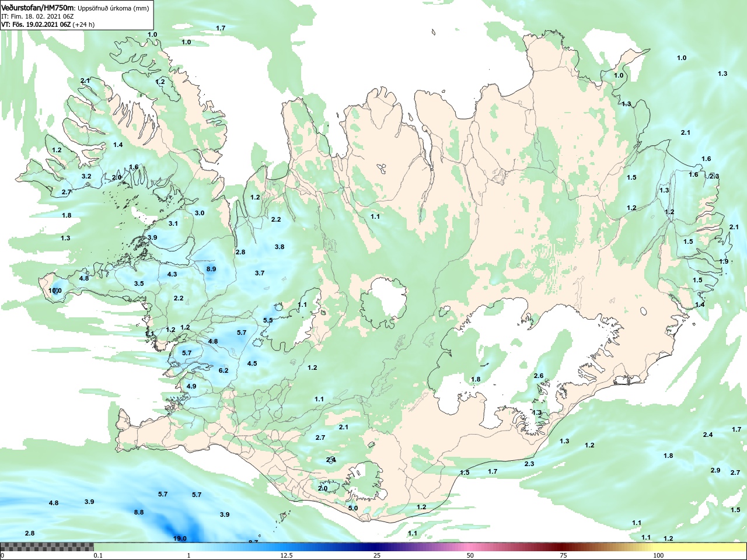747x560 pixels.
Task: Click the 5.0 value on the south coast
Action: tap(353, 508)
